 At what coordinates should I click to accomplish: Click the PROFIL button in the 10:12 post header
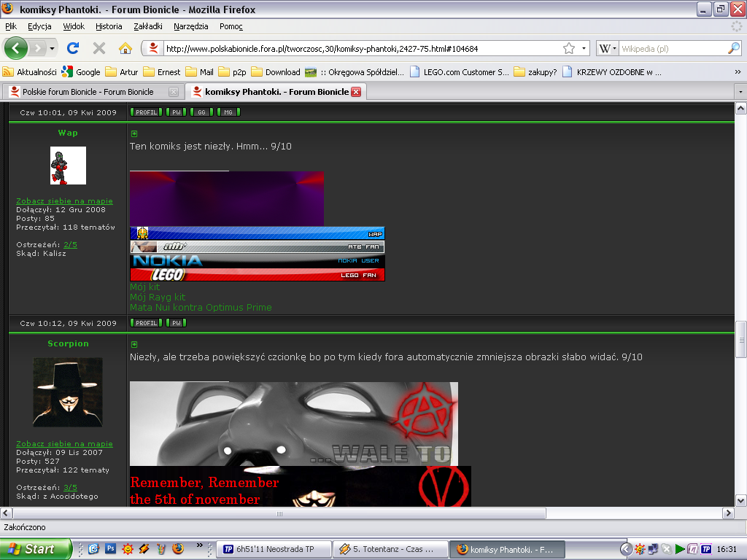(146, 323)
